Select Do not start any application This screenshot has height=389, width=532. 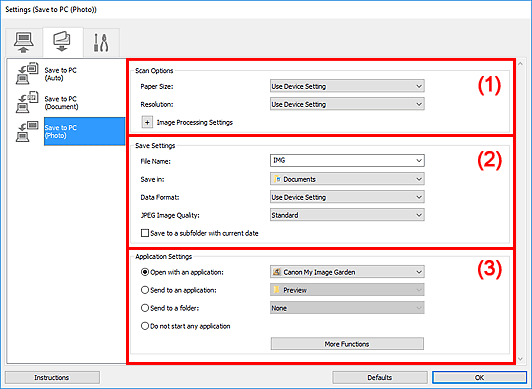(x=145, y=326)
